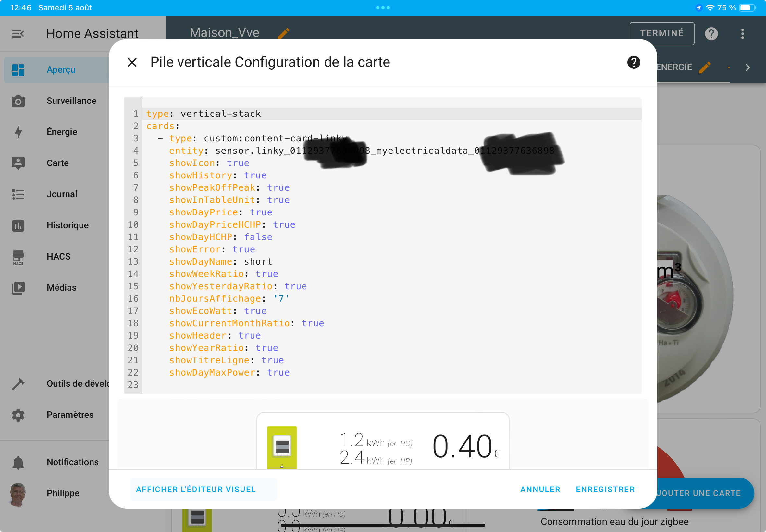
Task: Collapse sidebar with hamburger menu icon
Action: [18, 34]
